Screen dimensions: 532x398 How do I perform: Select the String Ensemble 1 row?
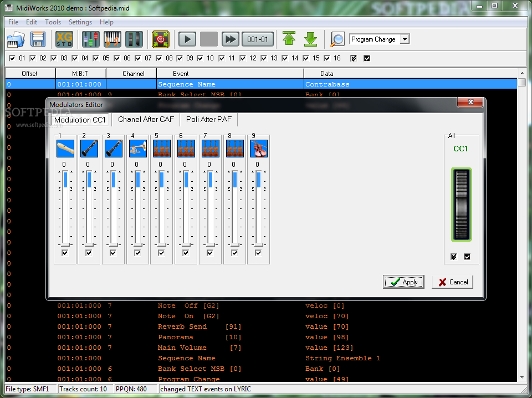click(x=261, y=358)
